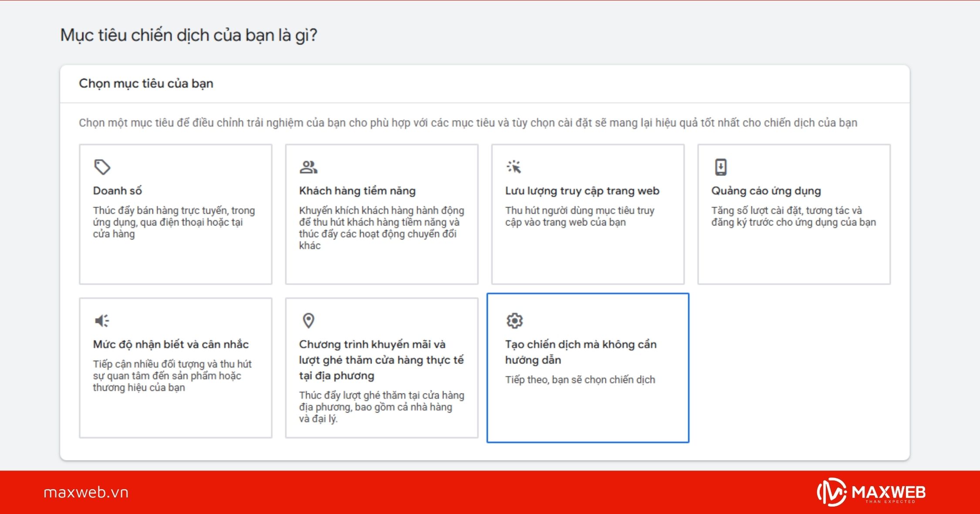Image resolution: width=980 pixels, height=514 pixels.
Task: Click the location pin icon for store visits
Action: (x=308, y=320)
